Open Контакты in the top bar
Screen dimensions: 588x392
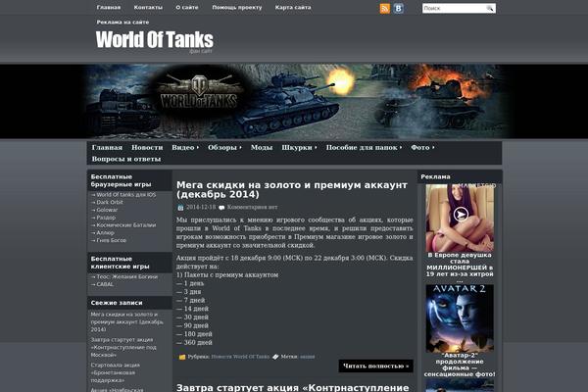(148, 7)
